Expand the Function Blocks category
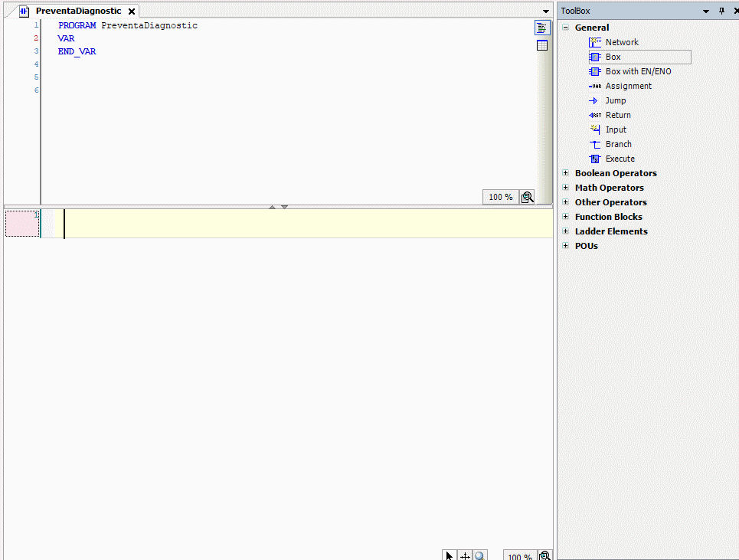Viewport: 739px width, 560px height. pos(566,217)
